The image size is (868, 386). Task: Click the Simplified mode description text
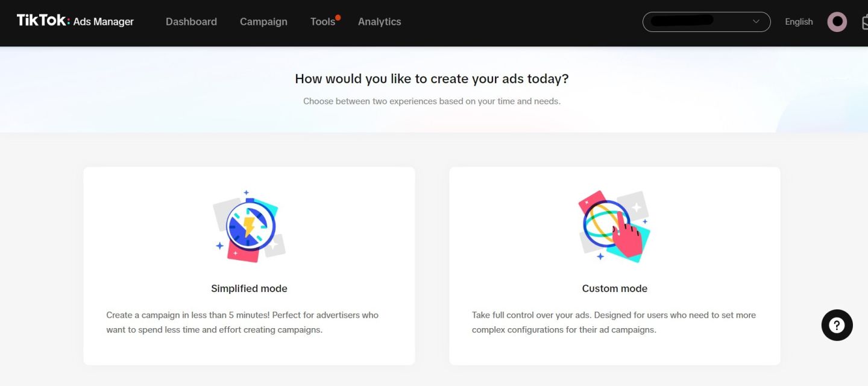[242, 322]
